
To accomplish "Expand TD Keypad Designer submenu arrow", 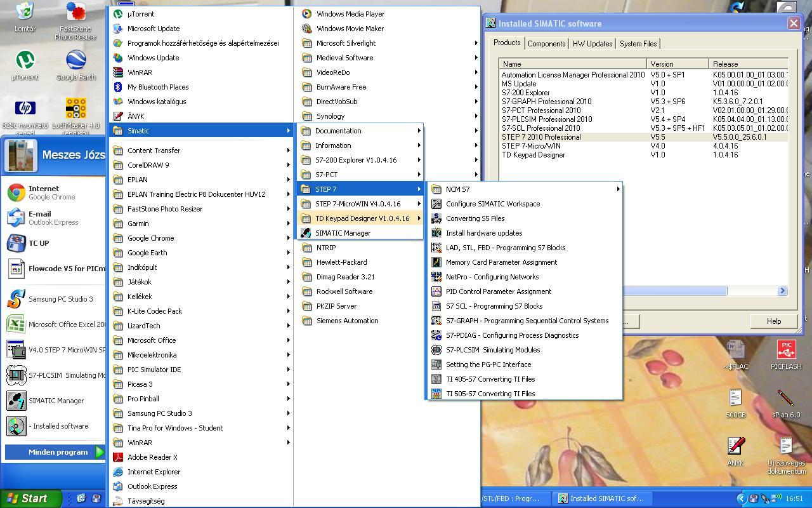I will pos(419,218).
